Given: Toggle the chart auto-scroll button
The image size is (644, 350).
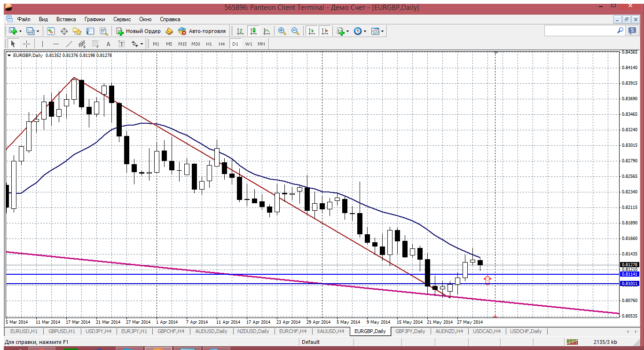Looking at the screenshot, I should (311, 31).
